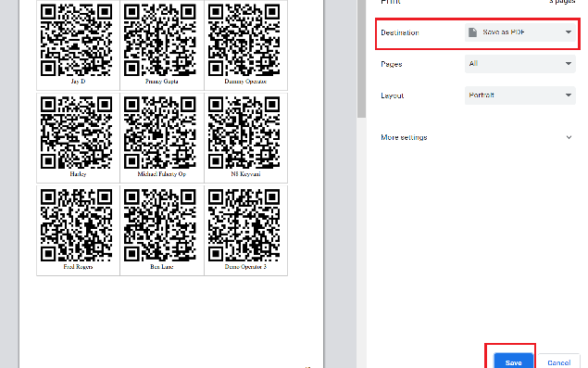
Task: Click the 'Harley' name caption
Action: [78, 174]
